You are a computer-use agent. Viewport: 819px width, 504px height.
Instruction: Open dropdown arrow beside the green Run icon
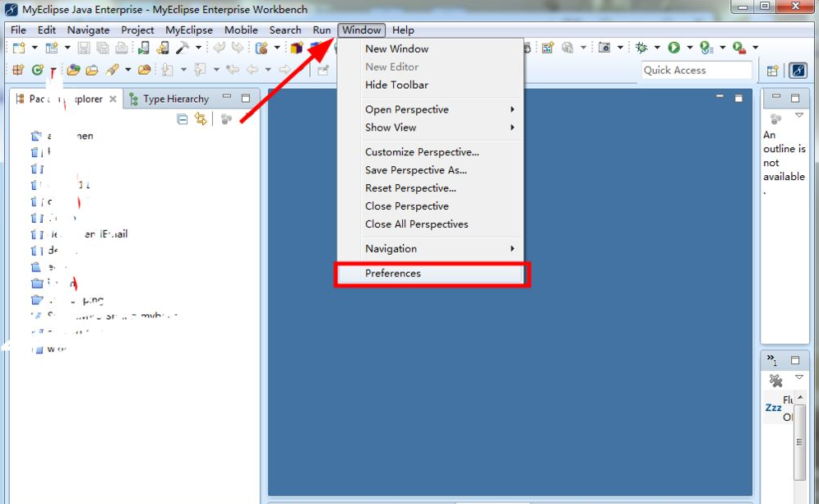689,48
